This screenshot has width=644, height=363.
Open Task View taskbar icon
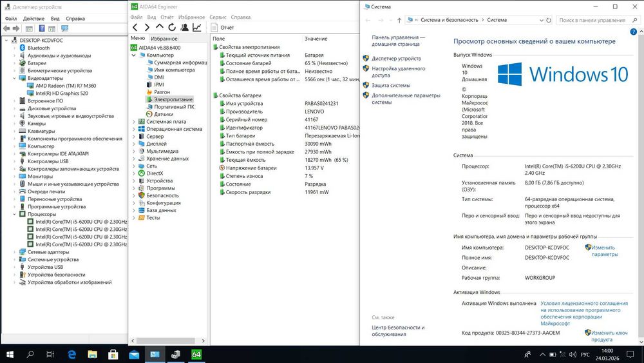coord(50,355)
